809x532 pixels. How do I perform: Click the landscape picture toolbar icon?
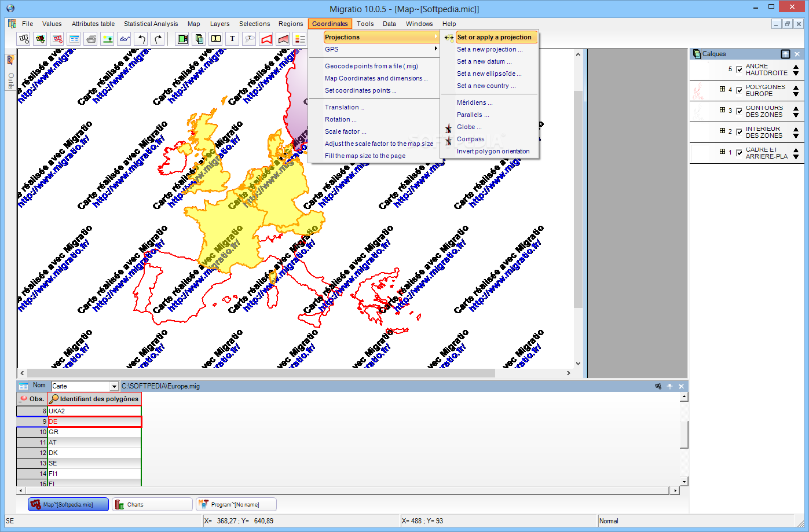pos(108,39)
